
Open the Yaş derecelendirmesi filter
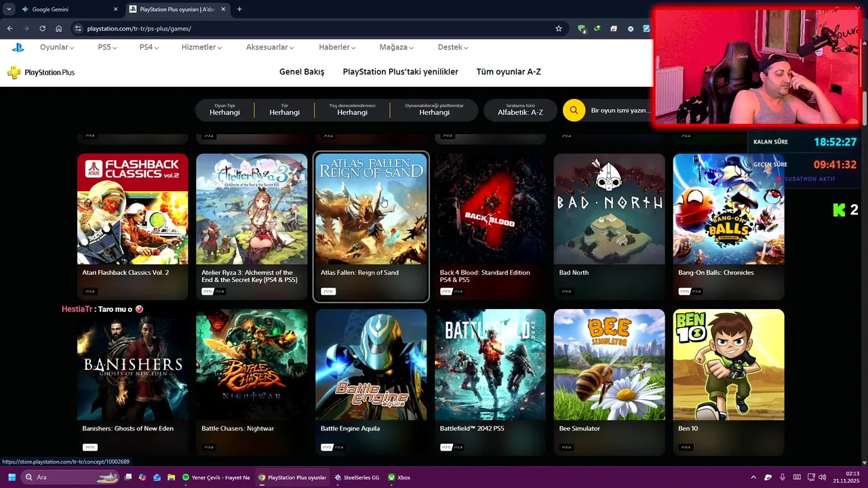tap(353, 110)
